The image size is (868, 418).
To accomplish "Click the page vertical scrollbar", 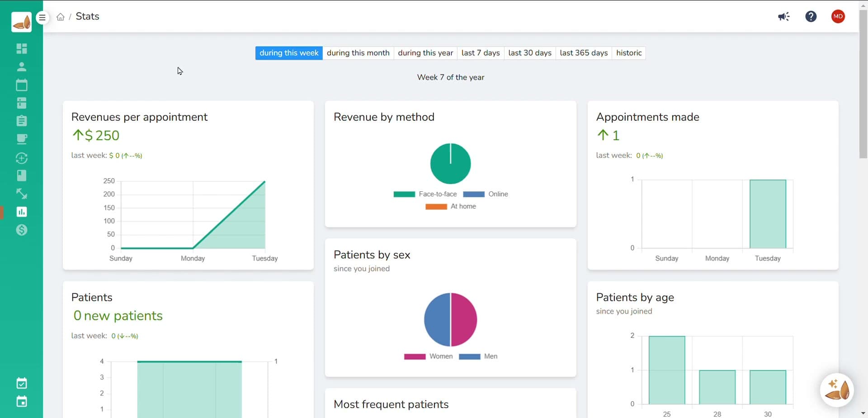I will coord(863,90).
